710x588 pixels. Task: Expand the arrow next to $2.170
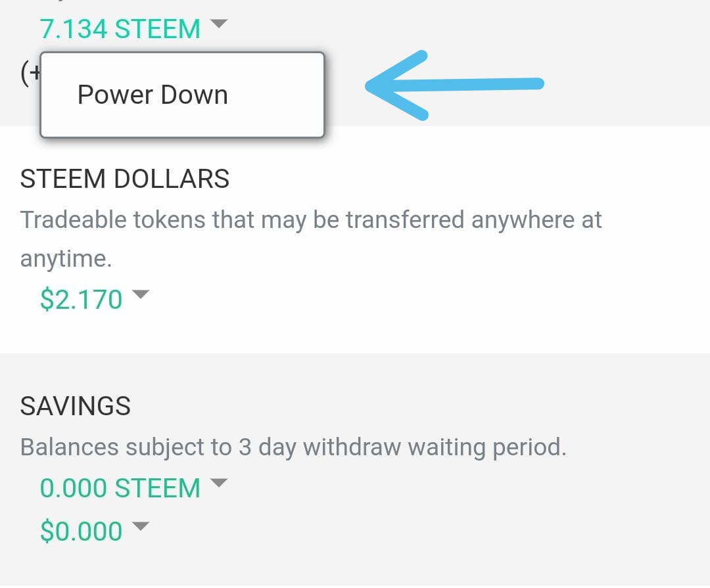coord(141,295)
